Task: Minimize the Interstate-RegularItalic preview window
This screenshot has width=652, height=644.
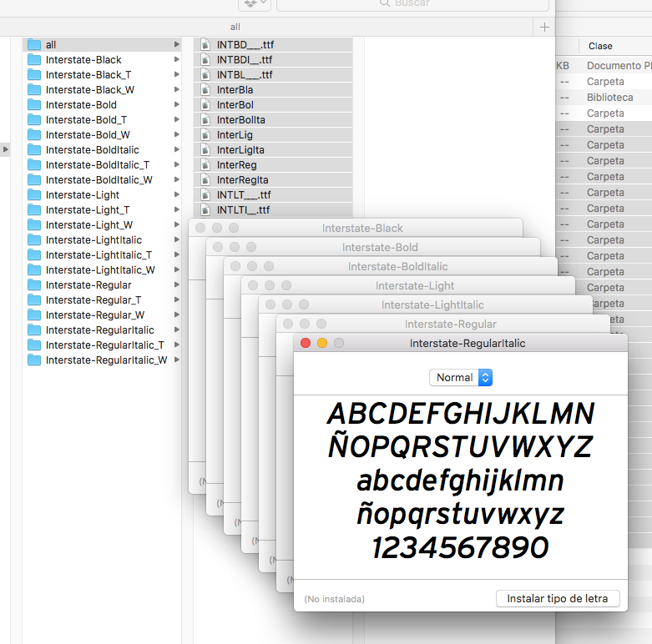Action: (x=322, y=343)
